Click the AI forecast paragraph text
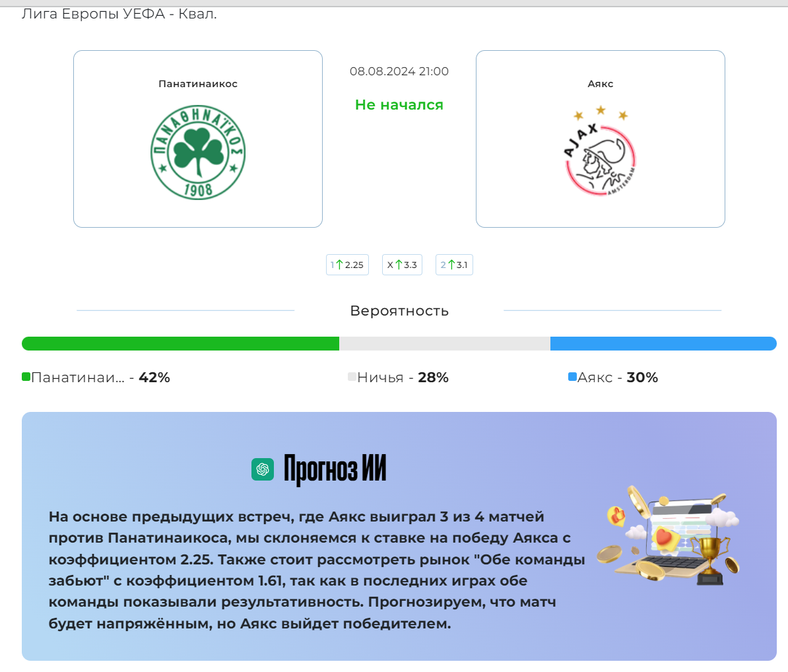 click(317, 570)
